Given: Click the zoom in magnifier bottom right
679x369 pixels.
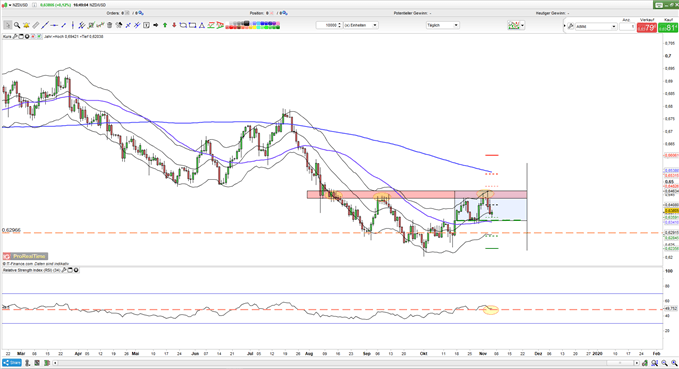Looking at the screenshot, I should (x=674, y=363).
